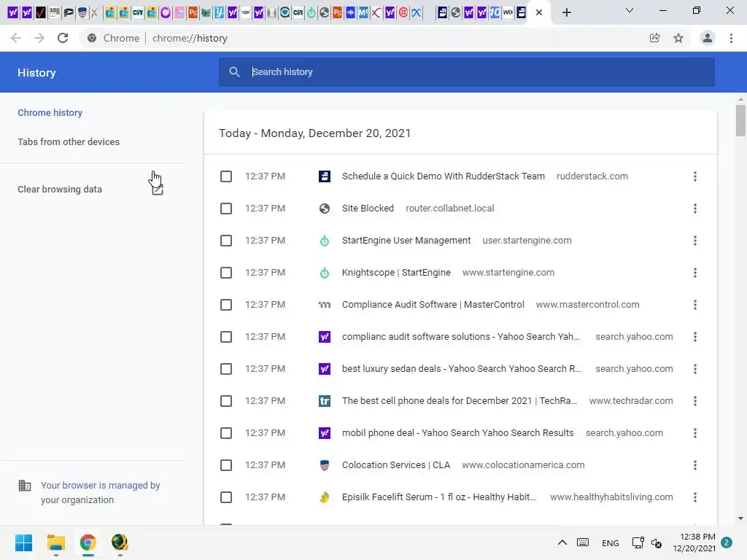The image size is (747, 560).
Task: Open the Chrome profile avatar menu
Action: coord(708,38)
